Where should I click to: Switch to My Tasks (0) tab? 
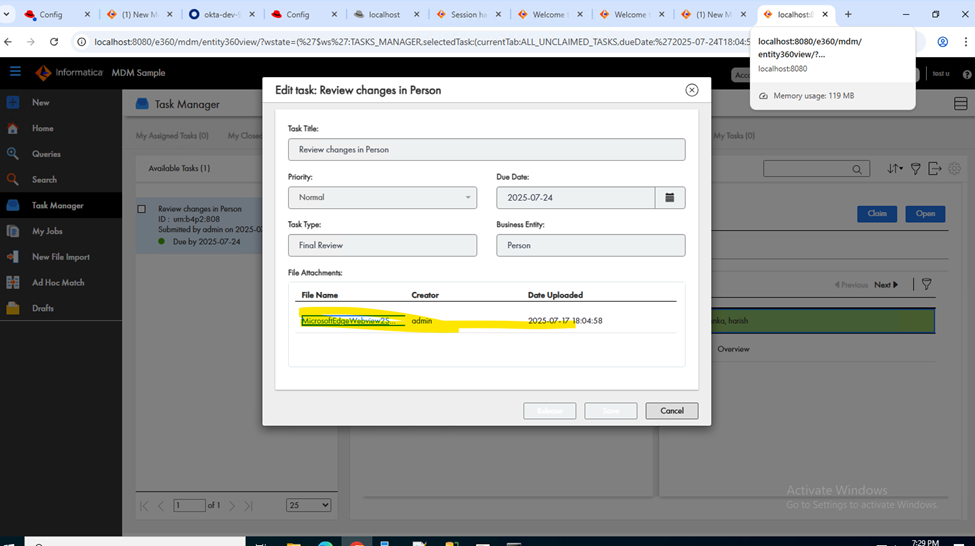click(734, 136)
